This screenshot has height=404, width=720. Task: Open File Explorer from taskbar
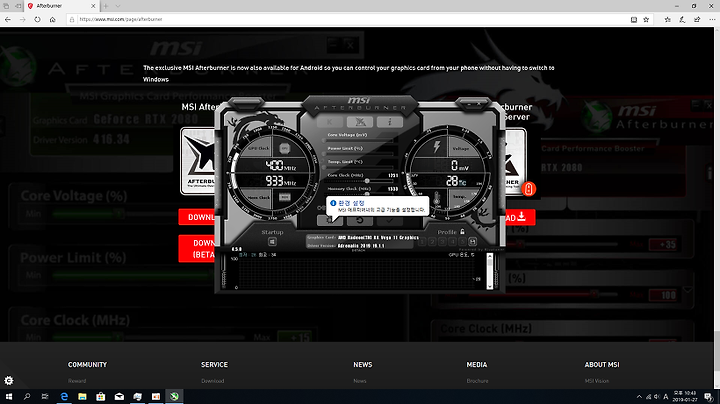coord(82,396)
